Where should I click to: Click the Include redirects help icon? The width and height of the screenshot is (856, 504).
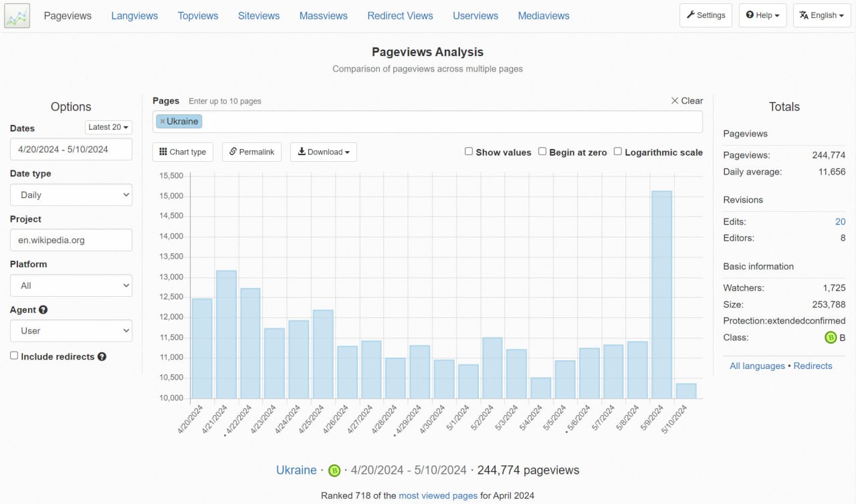coord(102,357)
